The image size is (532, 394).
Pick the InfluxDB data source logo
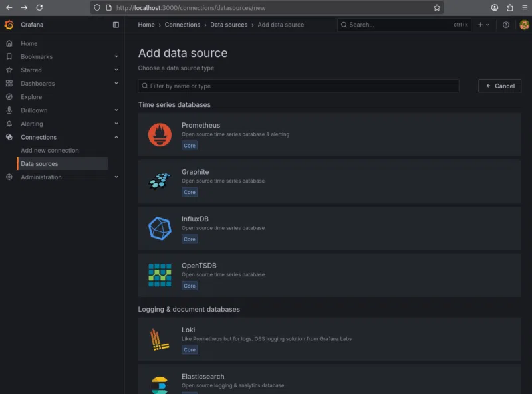tap(160, 229)
